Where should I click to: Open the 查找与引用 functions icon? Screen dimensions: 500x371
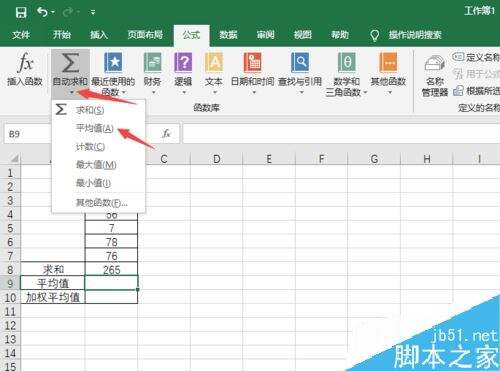click(x=300, y=62)
